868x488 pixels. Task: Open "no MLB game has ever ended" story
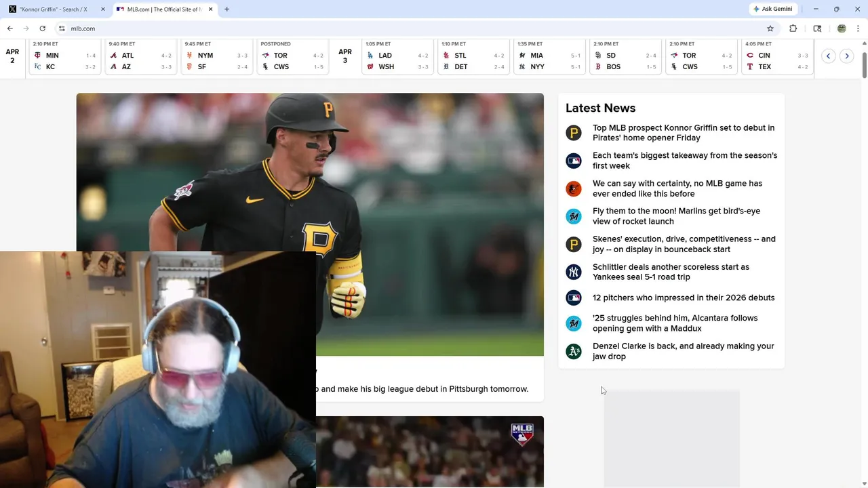[677, 188]
